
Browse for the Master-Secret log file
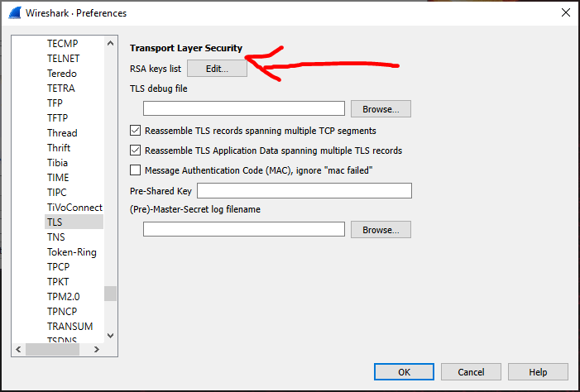click(381, 229)
